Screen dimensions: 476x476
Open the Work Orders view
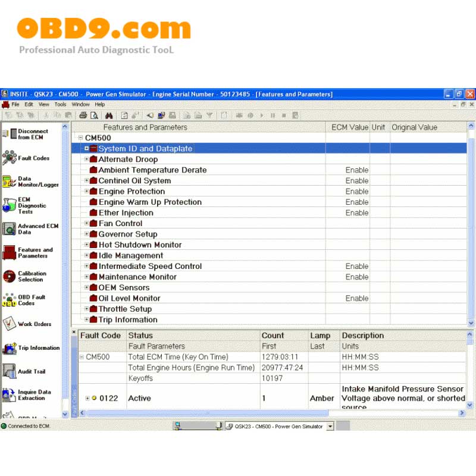click(x=27, y=324)
